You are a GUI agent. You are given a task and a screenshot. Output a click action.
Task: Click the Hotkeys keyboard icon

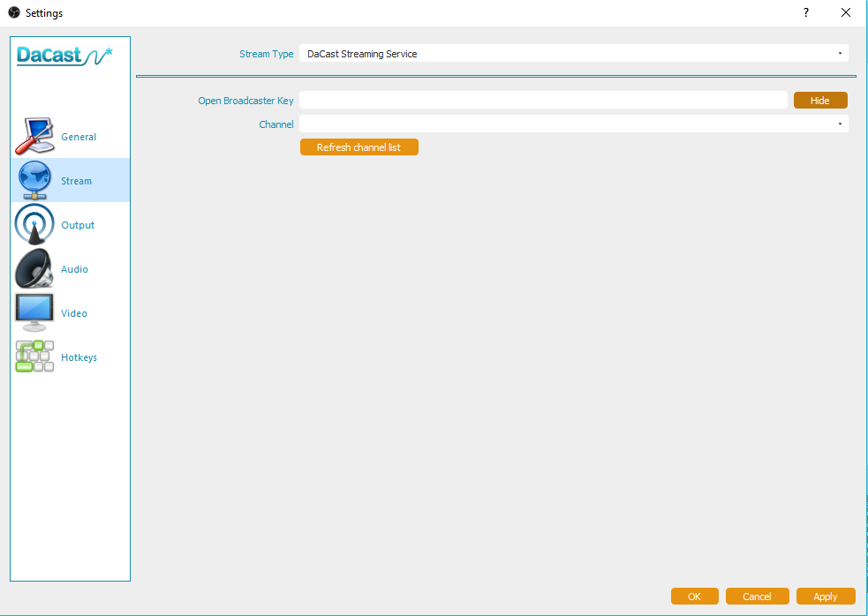(x=34, y=357)
